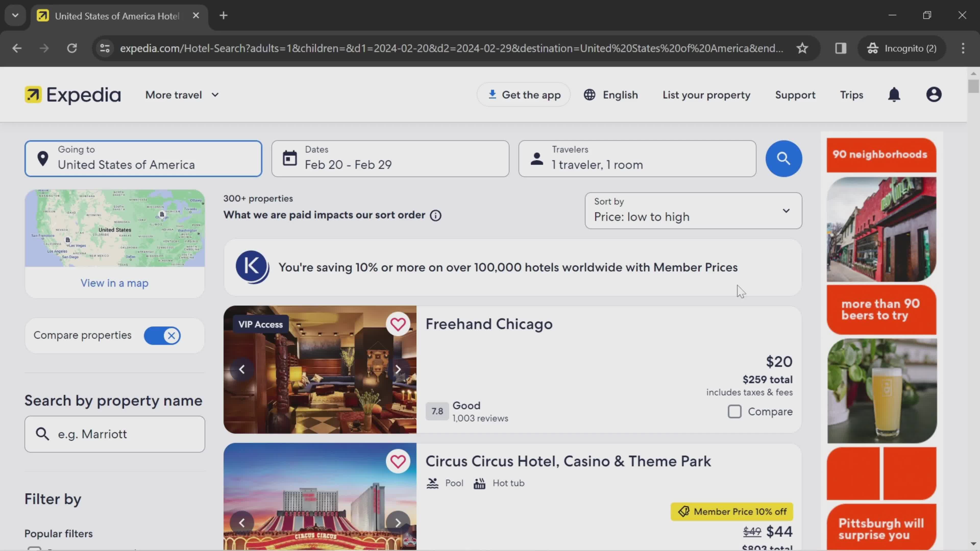
Task: Click the Expedia logo
Action: click(73, 95)
